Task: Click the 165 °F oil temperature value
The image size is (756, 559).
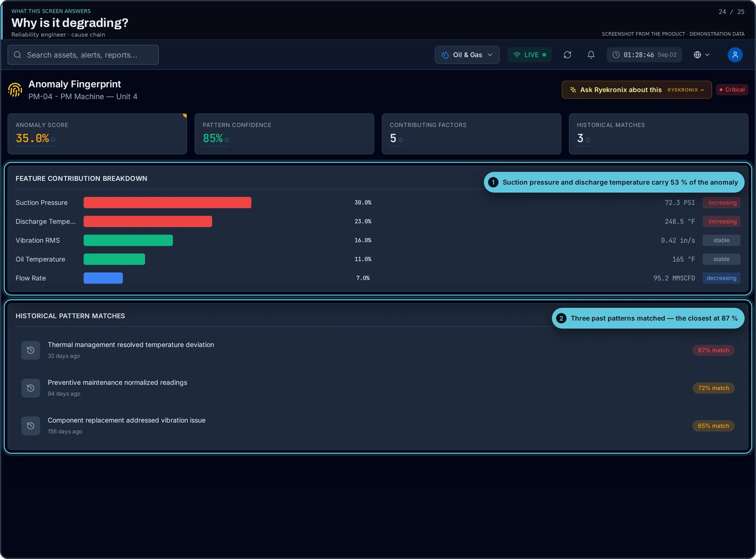Action: [x=684, y=259]
